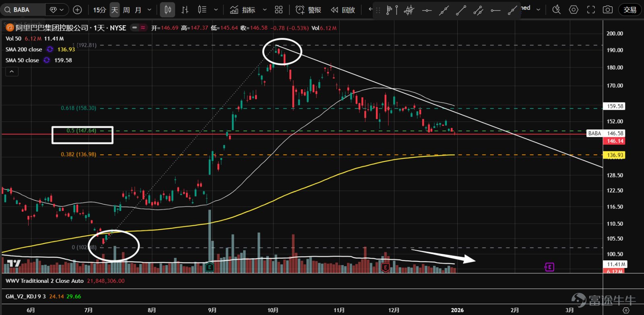Open the indicator templates grid icon
The width and height of the screenshot is (644, 315).
tap(279, 10)
